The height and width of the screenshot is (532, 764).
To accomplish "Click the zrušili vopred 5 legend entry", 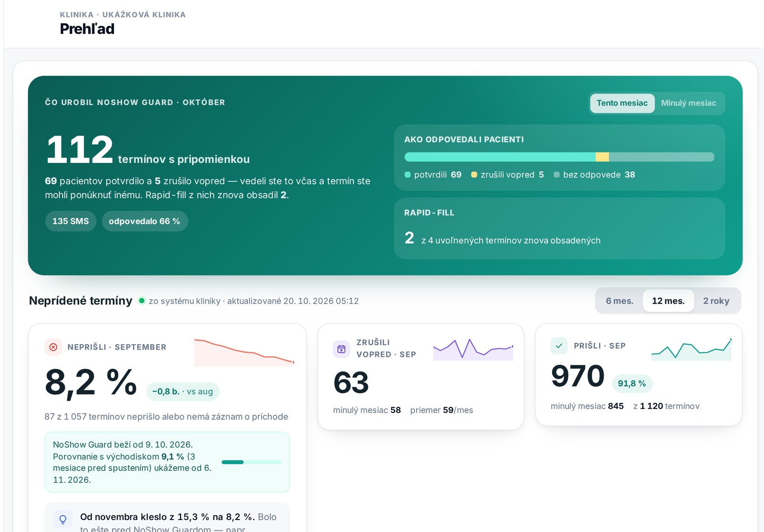I will [x=508, y=175].
